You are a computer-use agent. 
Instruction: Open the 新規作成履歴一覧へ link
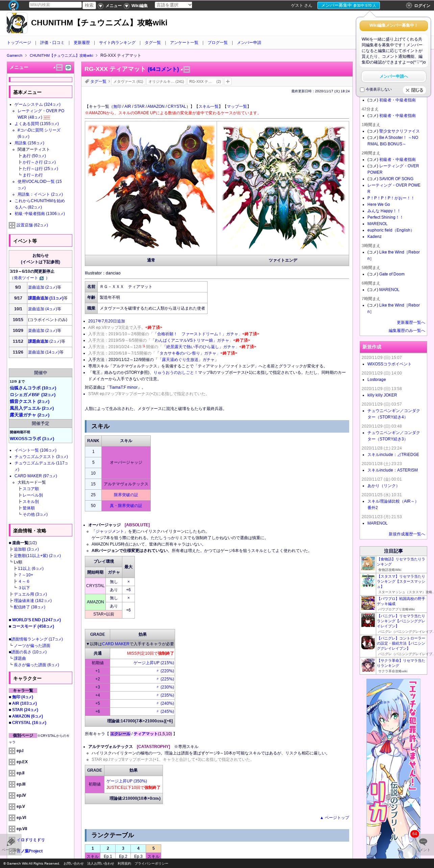coord(407,534)
